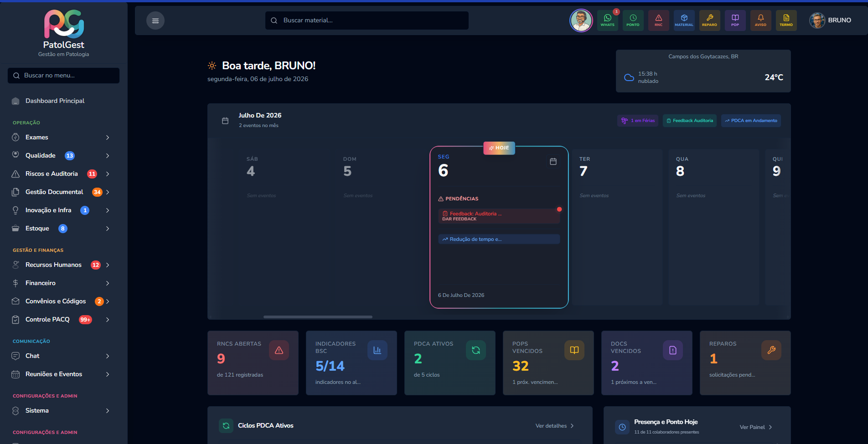Screen dimensions: 868x444
Task: Expand Gestão Documental chevron
Action: (108, 192)
